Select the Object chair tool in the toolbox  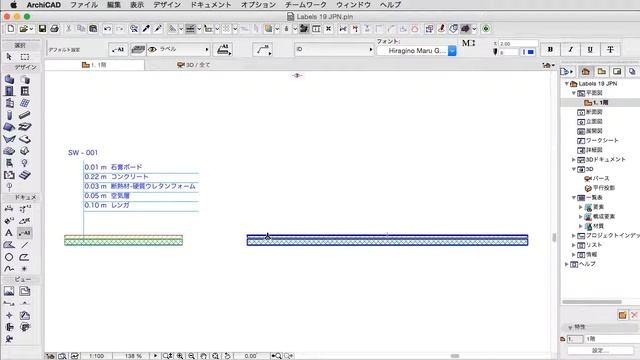(x=9, y=163)
